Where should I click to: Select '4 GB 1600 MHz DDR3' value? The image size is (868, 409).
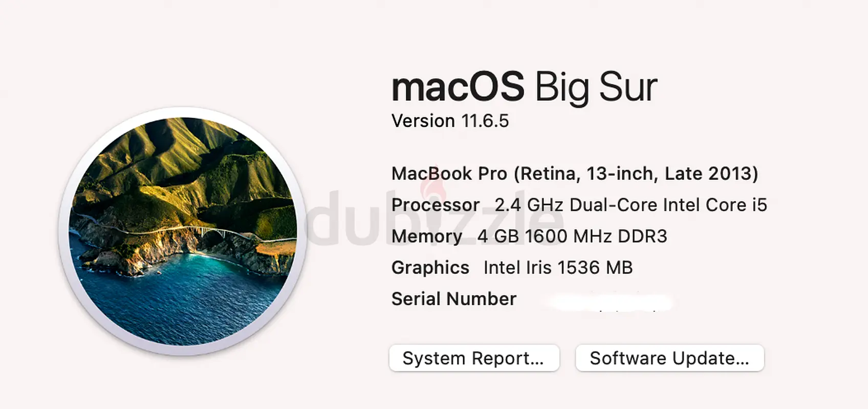[x=572, y=236]
